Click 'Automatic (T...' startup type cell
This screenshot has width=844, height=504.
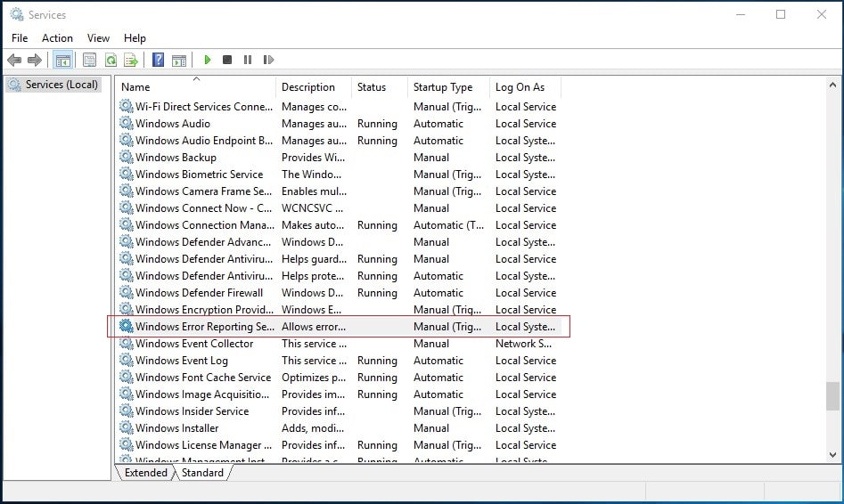click(448, 224)
